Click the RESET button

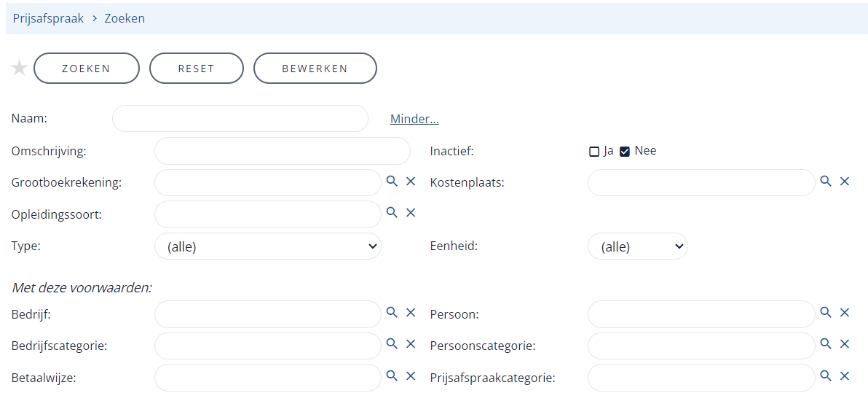pos(197,69)
